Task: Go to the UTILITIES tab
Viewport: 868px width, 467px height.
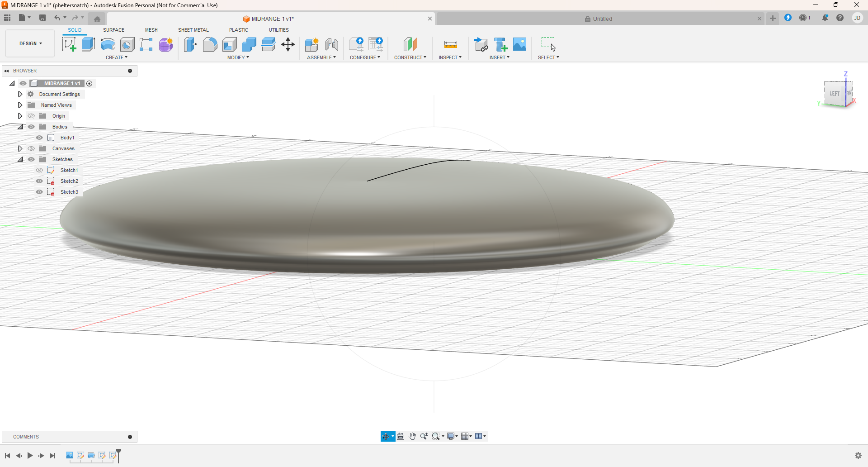Action: click(x=279, y=30)
